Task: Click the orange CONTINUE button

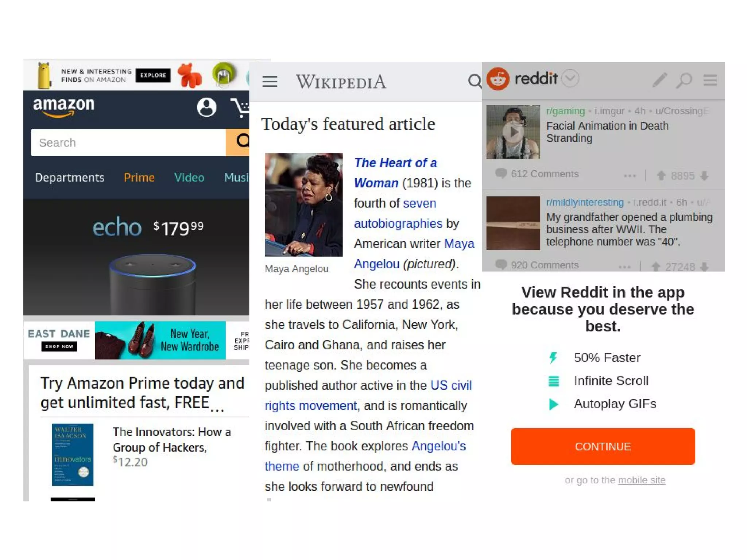Action: coord(603,446)
